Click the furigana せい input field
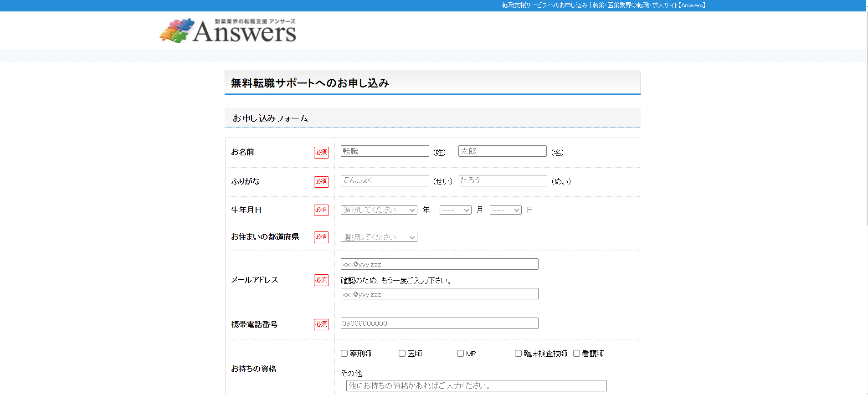868x395 pixels. [x=385, y=181]
